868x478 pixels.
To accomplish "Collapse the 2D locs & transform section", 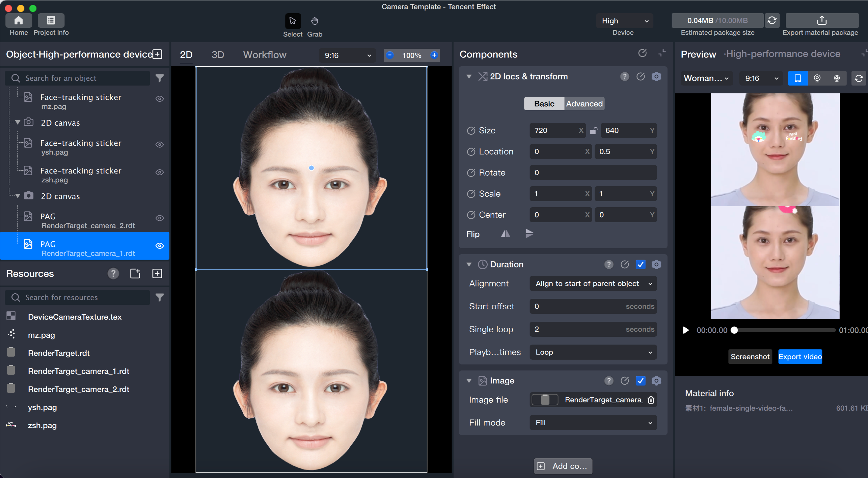I will coord(469,77).
